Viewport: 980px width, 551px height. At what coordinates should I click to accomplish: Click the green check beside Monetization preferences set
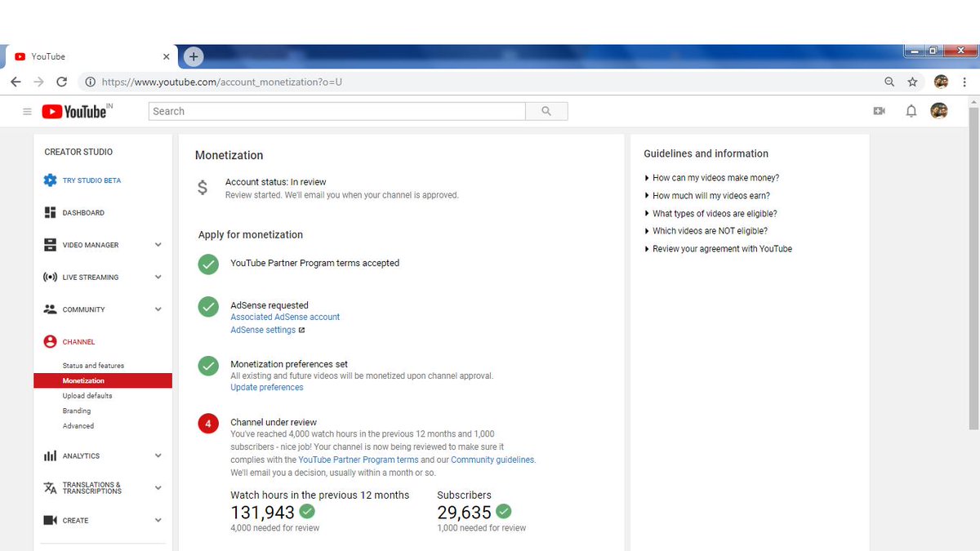click(x=208, y=366)
